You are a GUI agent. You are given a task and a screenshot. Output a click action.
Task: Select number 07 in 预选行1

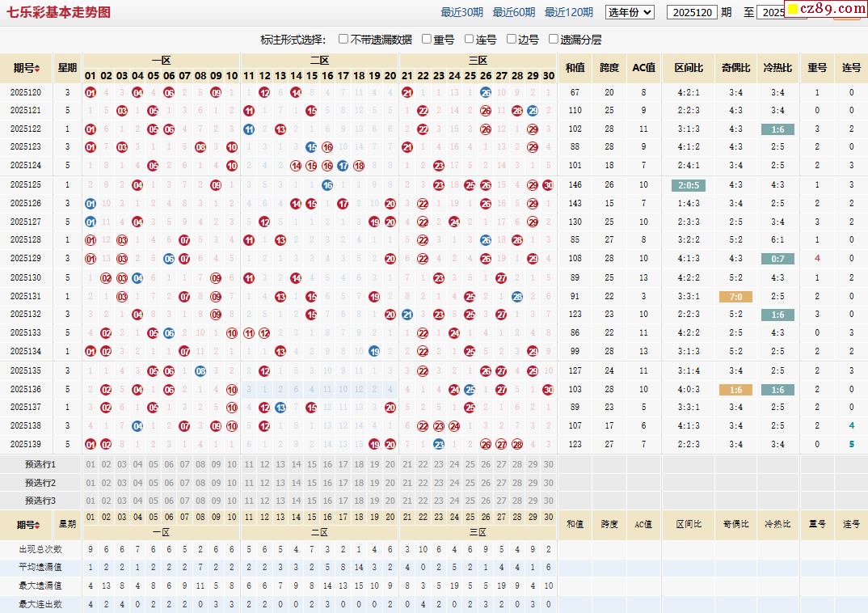[x=185, y=464]
